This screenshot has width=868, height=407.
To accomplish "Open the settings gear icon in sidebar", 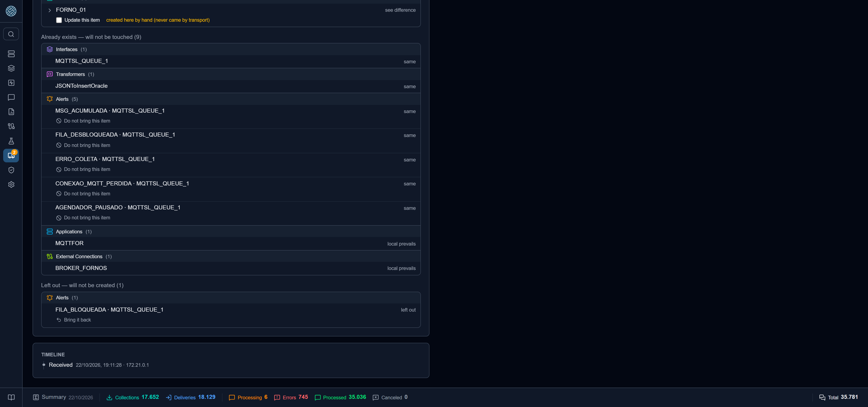I will 11,185.
